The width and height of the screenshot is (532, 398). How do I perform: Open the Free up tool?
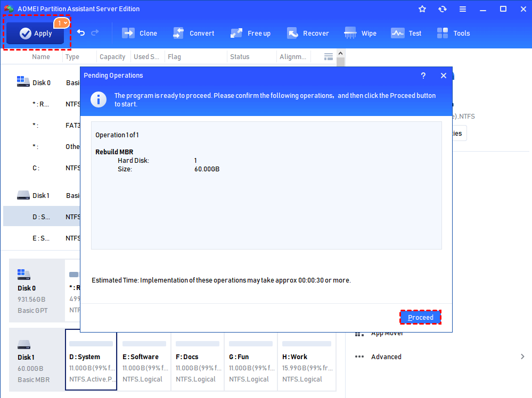coord(250,33)
